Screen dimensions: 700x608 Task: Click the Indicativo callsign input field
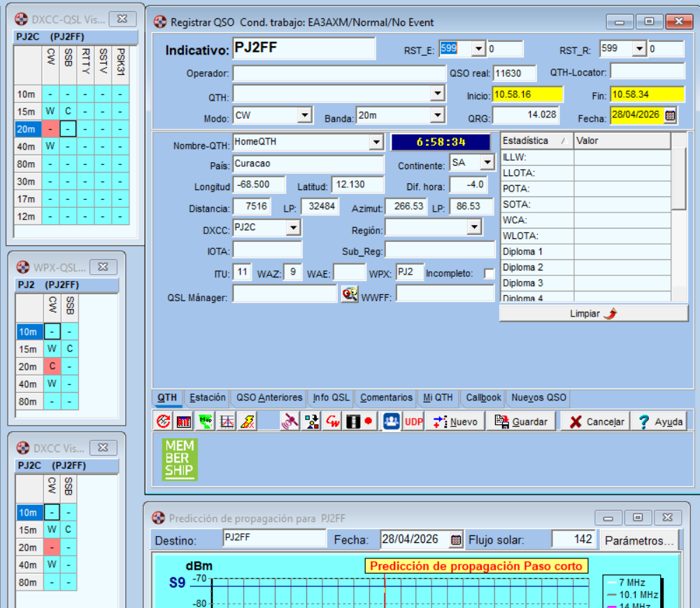point(303,49)
